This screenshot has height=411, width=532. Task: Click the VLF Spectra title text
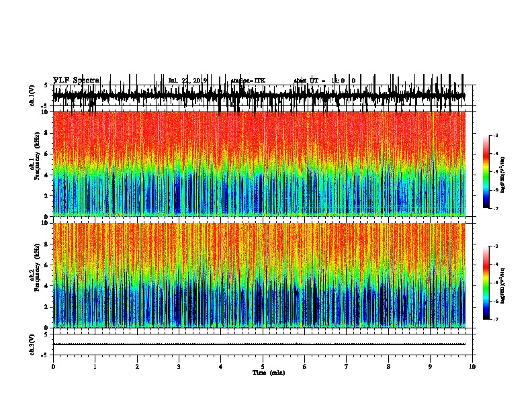(x=77, y=81)
